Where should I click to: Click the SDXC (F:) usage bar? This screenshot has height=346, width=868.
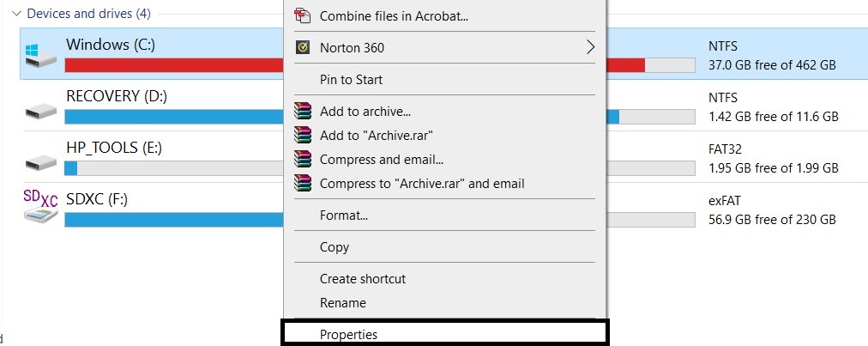[172, 220]
